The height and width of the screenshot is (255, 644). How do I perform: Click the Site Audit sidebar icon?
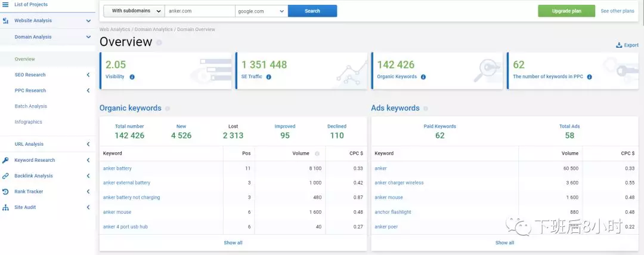coord(5,207)
